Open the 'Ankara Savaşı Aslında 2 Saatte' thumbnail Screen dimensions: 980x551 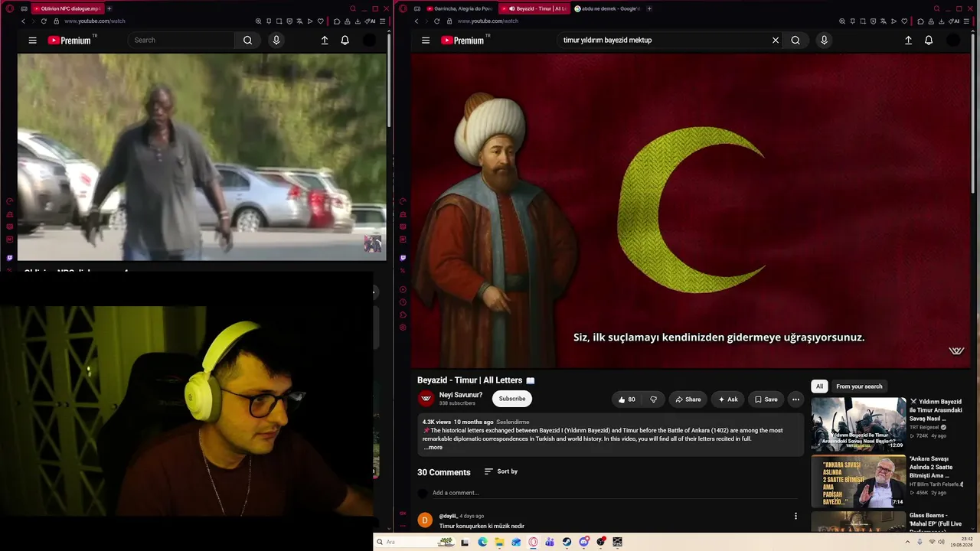point(858,481)
